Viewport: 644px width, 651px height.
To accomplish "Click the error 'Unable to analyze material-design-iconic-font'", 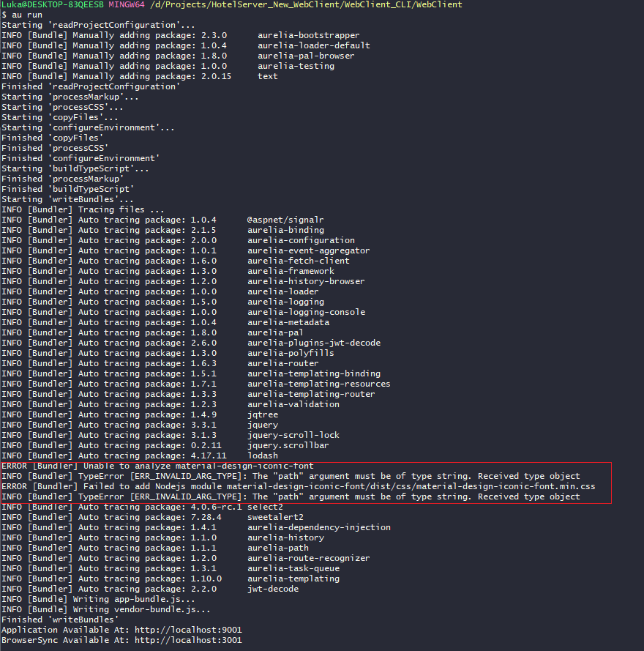I will point(157,466).
